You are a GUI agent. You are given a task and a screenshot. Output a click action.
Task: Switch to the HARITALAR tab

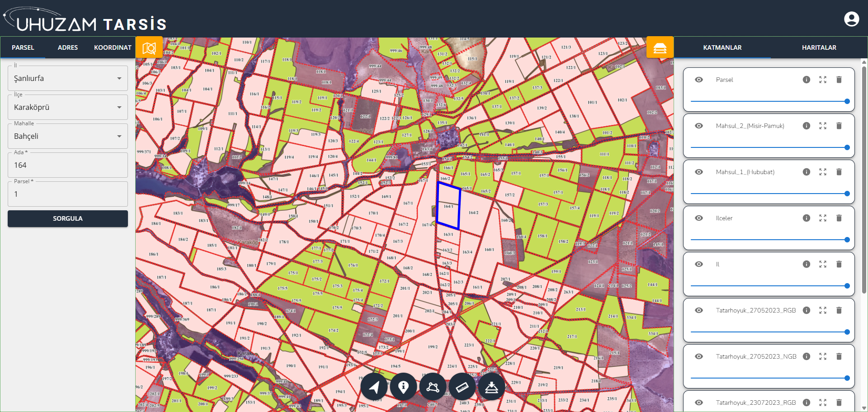pos(819,47)
